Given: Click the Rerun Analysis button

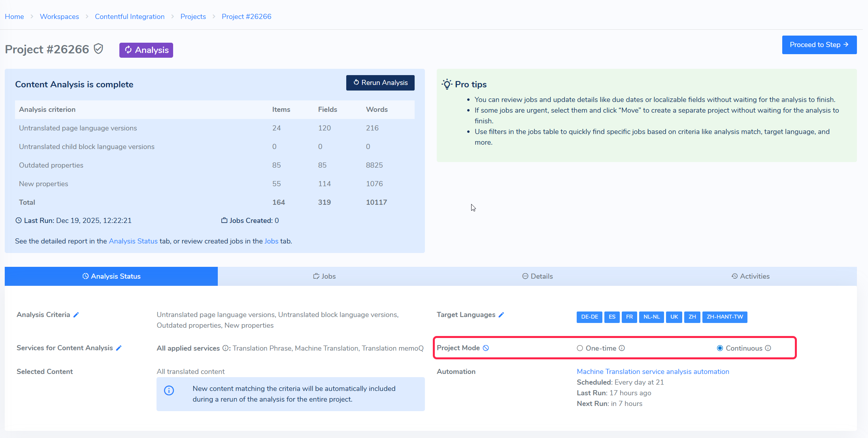Looking at the screenshot, I should point(380,83).
